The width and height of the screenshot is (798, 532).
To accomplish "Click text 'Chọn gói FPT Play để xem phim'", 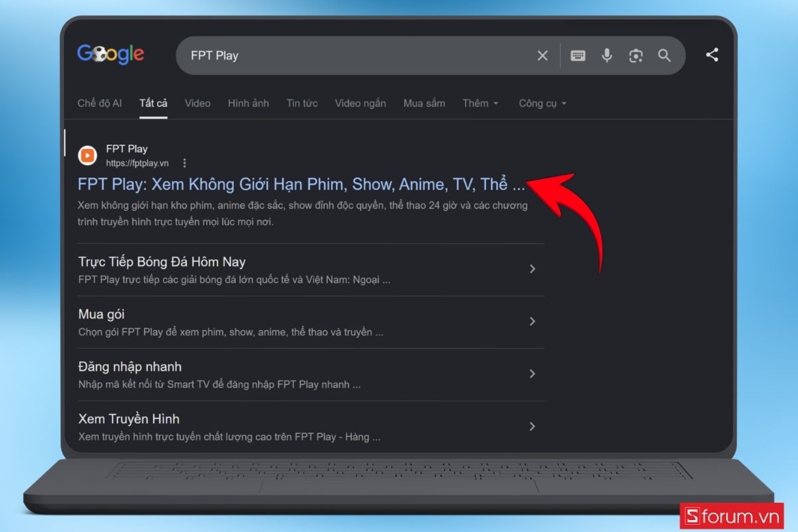I will (231, 332).
